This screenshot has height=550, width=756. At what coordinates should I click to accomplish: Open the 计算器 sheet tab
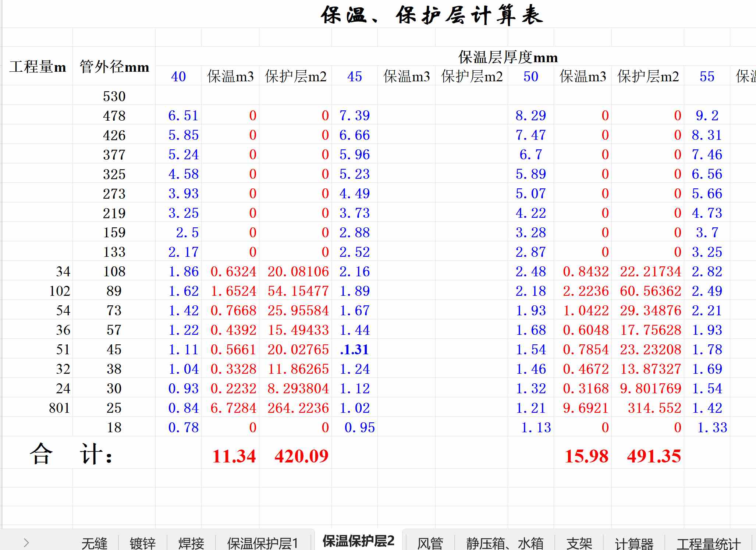pyautogui.click(x=634, y=543)
